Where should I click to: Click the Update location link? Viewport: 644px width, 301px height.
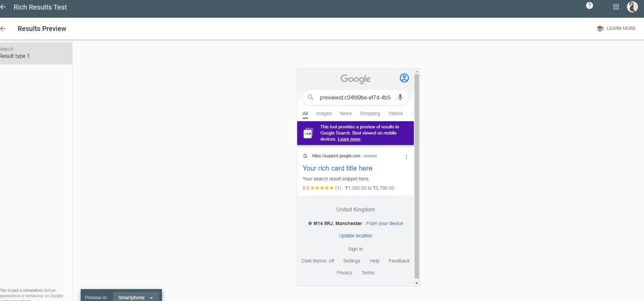click(x=355, y=236)
